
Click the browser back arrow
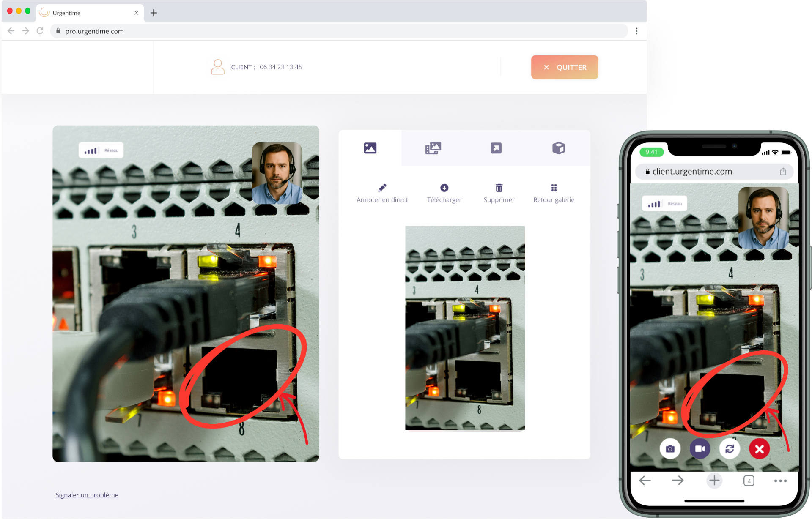(11, 31)
